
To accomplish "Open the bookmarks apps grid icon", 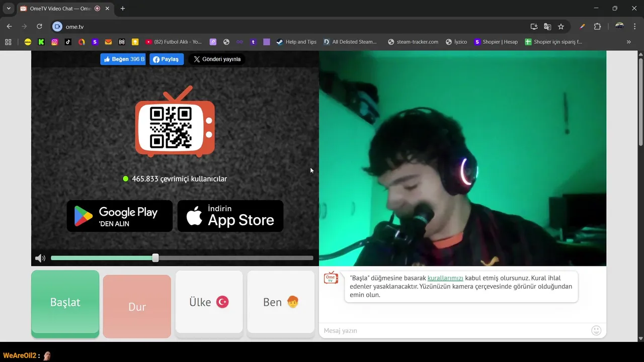I will coord(8,42).
